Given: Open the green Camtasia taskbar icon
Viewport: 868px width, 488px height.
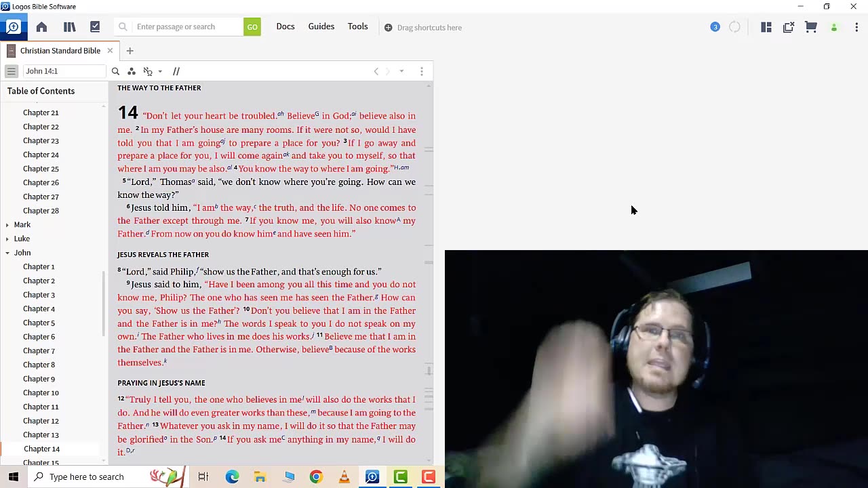Looking at the screenshot, I should 400,477.
